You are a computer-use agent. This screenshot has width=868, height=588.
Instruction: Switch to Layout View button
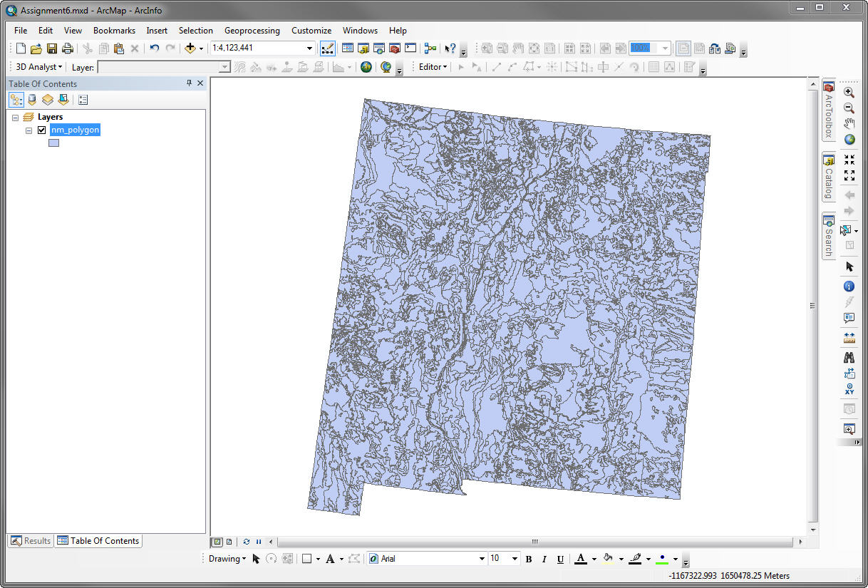tap(229, 542)
